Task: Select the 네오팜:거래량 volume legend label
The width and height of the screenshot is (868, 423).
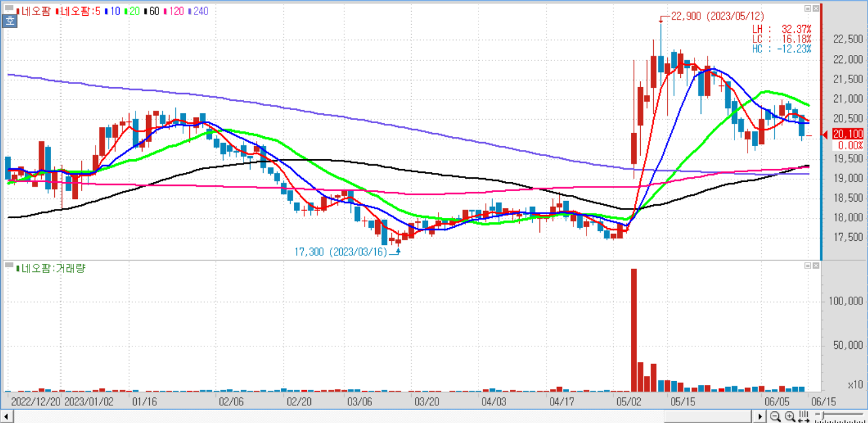Action: point(50,268)
